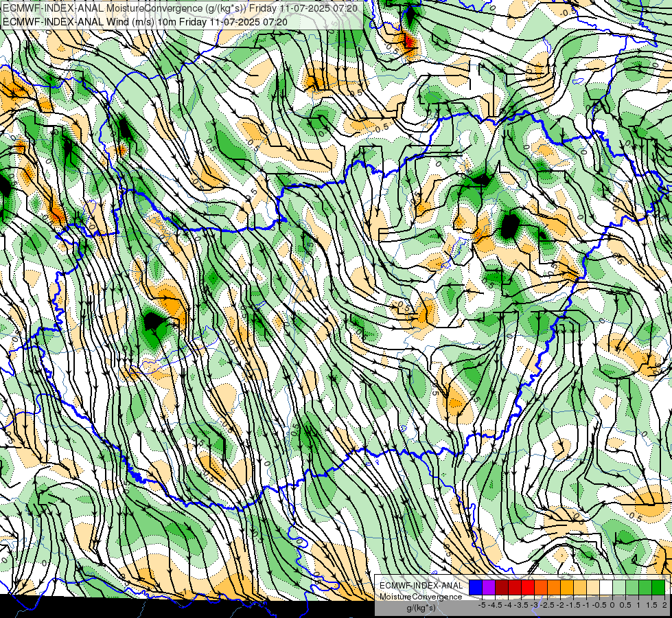Screen dimensions: 672x618
Task: Click 'MoistureConvergence' label in the legend box
Action: pos(421,597)
